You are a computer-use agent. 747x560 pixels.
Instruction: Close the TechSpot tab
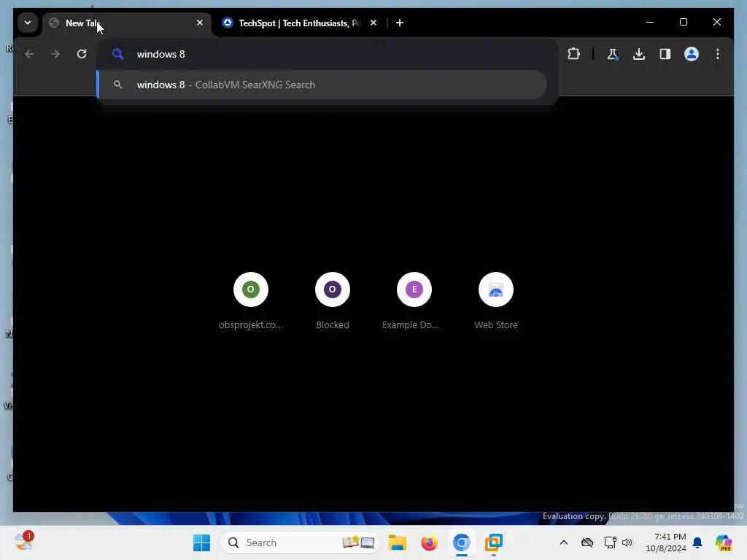pyautogui.click(x=373, y=23)
